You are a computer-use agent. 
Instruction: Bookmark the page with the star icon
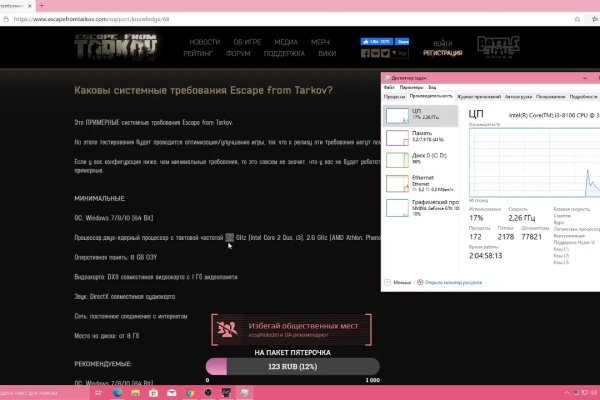[577, 19]
